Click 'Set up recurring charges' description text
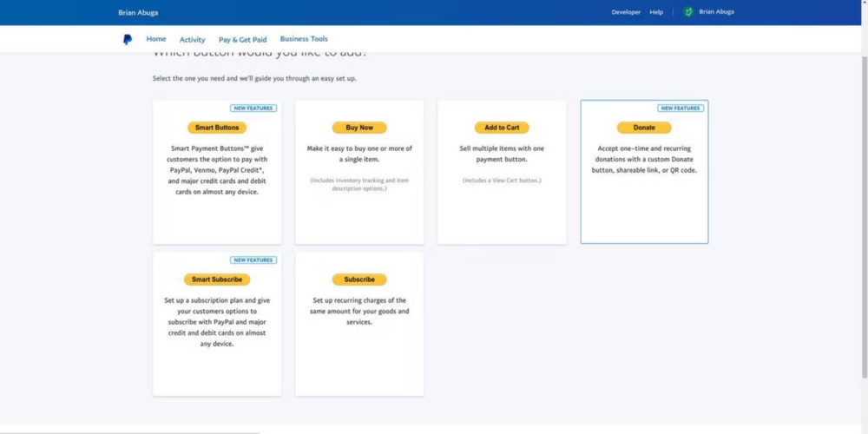 359,311
